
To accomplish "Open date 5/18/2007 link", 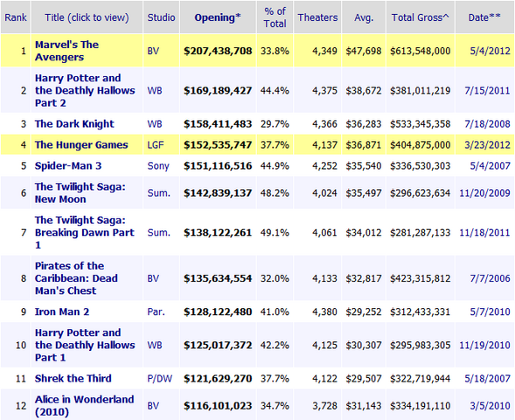I will (x=487, y=379).
